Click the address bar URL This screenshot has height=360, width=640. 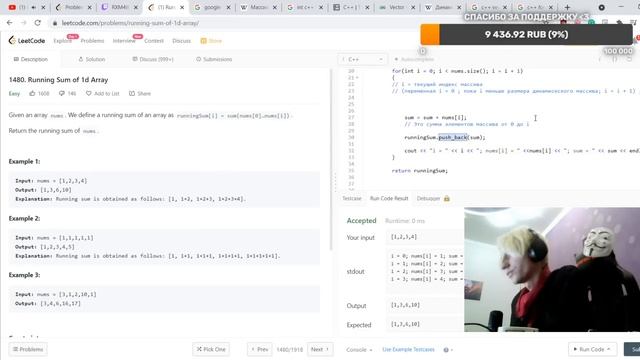[x=130, y=23]
